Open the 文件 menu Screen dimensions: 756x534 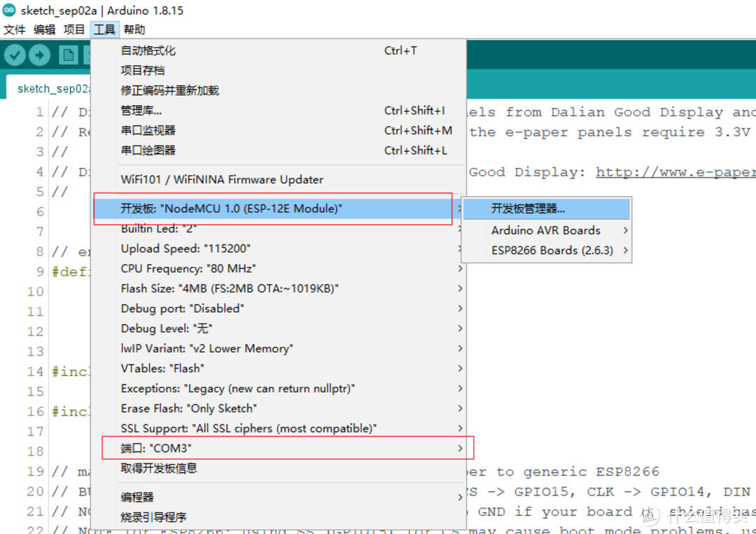point(14,29)
